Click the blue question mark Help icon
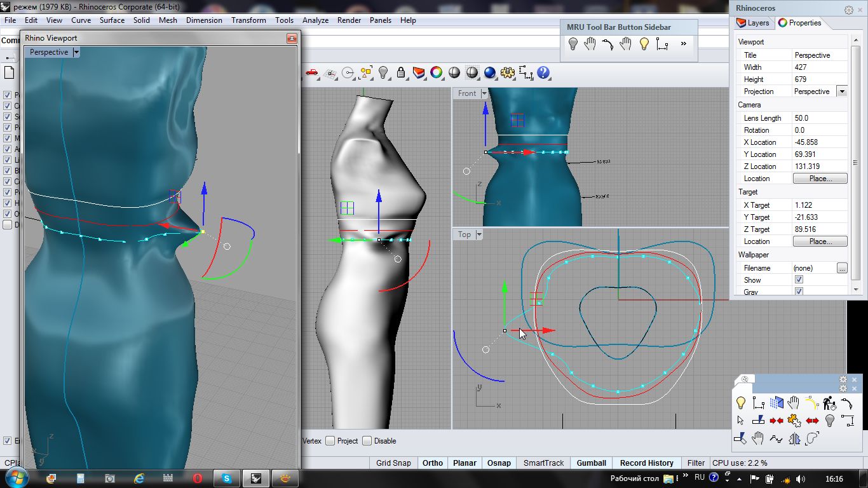This screenshot has height=488, width=868. tap(543, 72)
